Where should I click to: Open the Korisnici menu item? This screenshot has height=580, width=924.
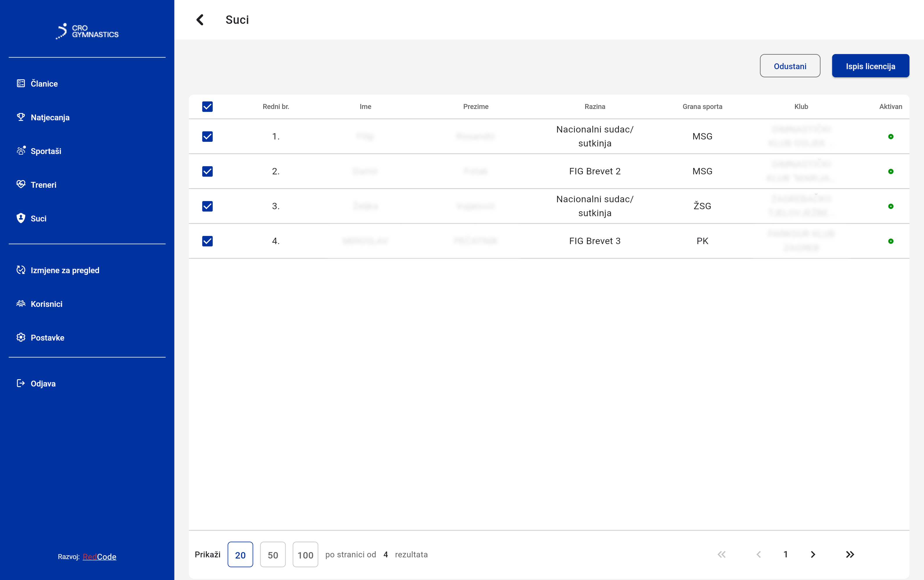pyautogui.click(x=46, y=304)
